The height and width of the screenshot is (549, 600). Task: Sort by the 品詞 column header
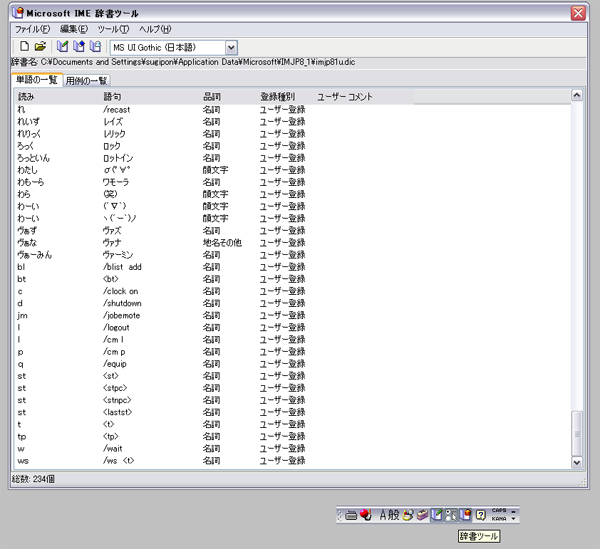(228, 97)
